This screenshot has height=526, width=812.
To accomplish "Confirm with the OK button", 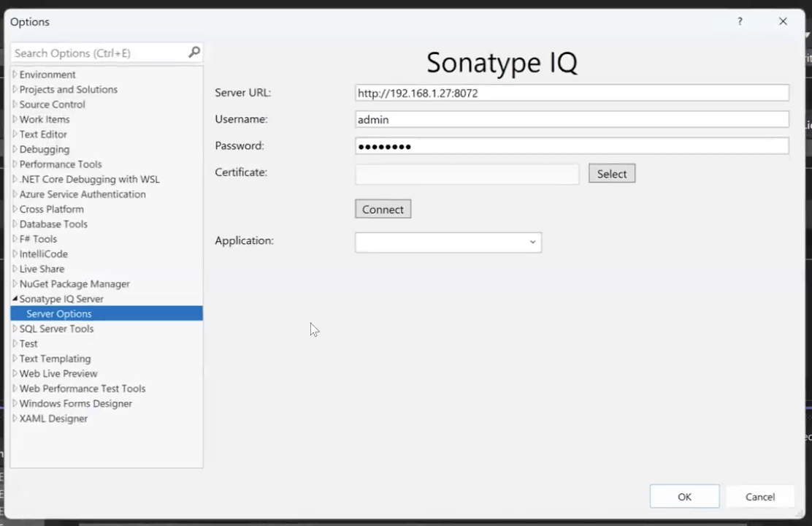I will (x=685, y=497).
